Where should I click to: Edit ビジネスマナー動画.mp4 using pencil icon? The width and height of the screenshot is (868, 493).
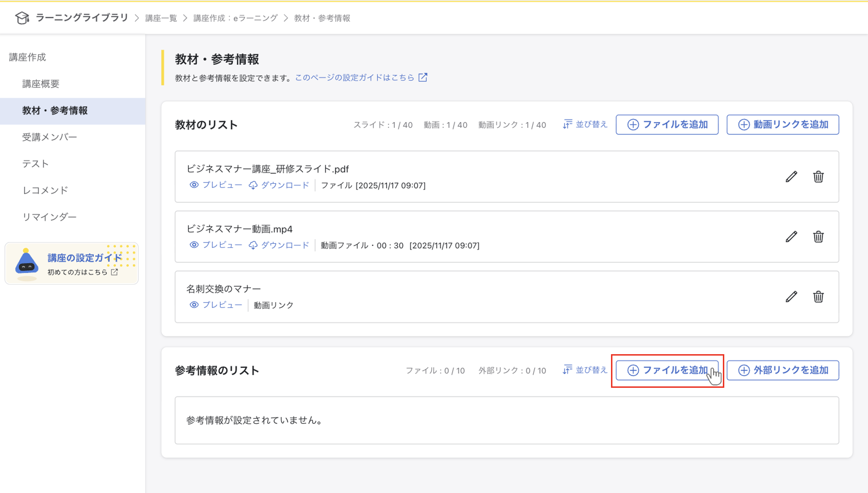click(x=792, y=237)
